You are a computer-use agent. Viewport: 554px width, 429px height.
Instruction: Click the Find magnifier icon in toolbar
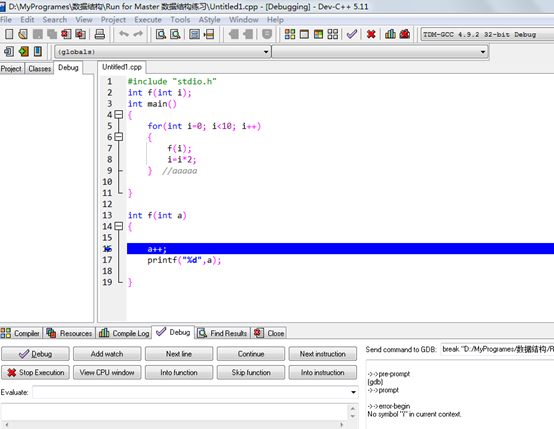161,34
